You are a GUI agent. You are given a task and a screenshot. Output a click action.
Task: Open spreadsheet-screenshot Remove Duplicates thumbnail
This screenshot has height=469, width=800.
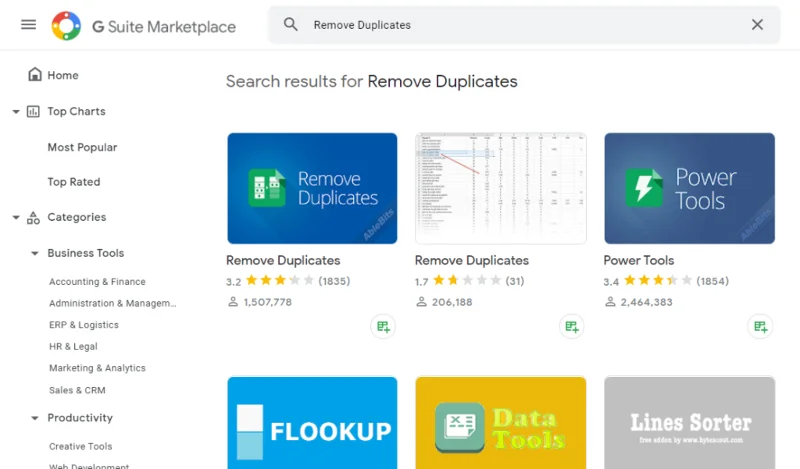[501, 188]
